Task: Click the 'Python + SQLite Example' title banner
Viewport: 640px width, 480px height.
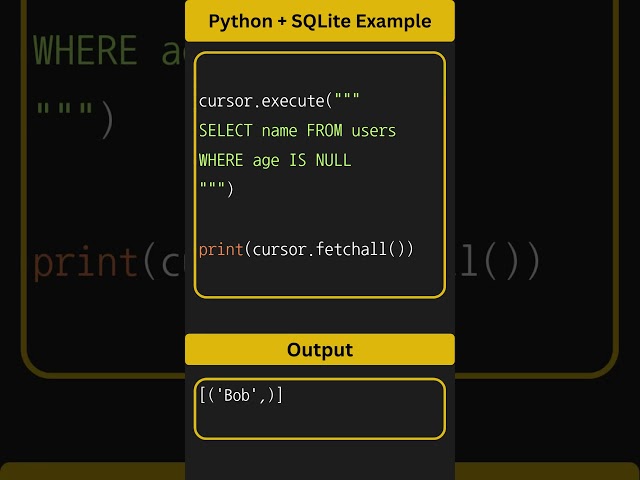Action: click(x=320, y=21)
